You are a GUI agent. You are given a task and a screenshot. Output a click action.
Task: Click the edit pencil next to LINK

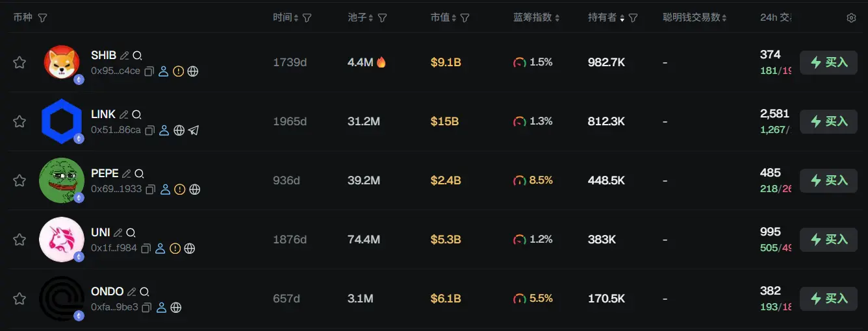click(x=123, y=115)
